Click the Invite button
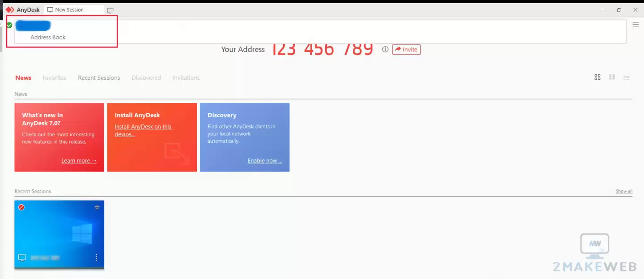The height and width of the screenshot is (279, 644). pos(407,50)
